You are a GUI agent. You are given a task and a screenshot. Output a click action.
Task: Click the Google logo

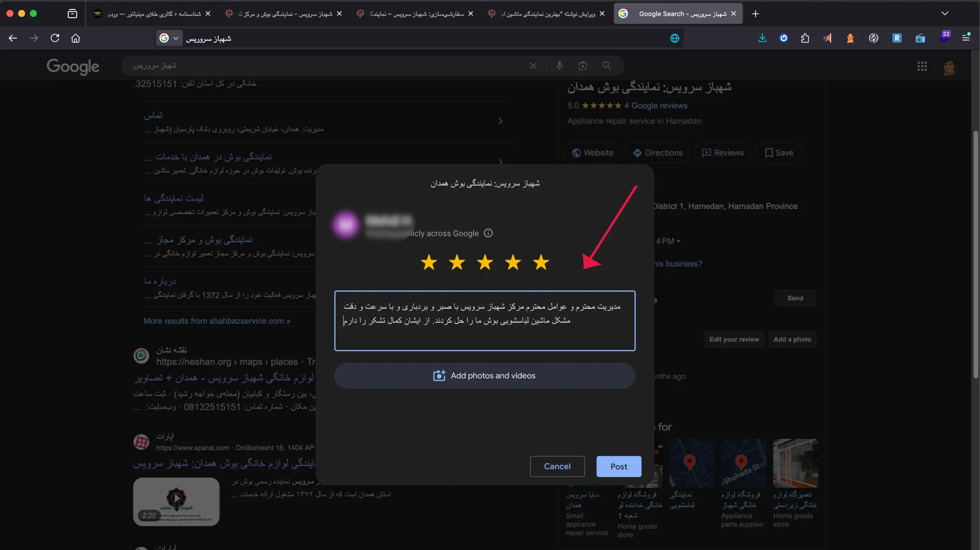point(73,66)
